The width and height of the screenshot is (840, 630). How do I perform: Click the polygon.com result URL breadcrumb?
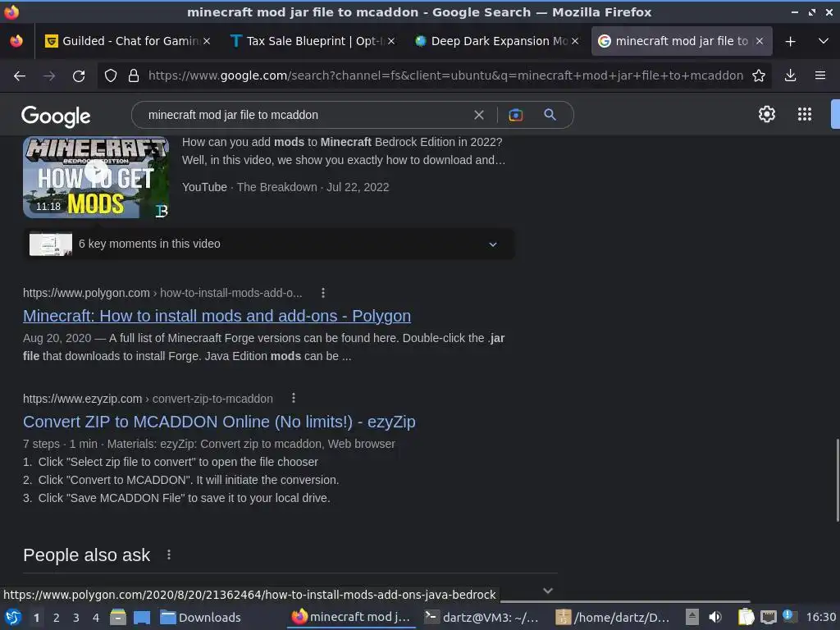click(162, 293)
